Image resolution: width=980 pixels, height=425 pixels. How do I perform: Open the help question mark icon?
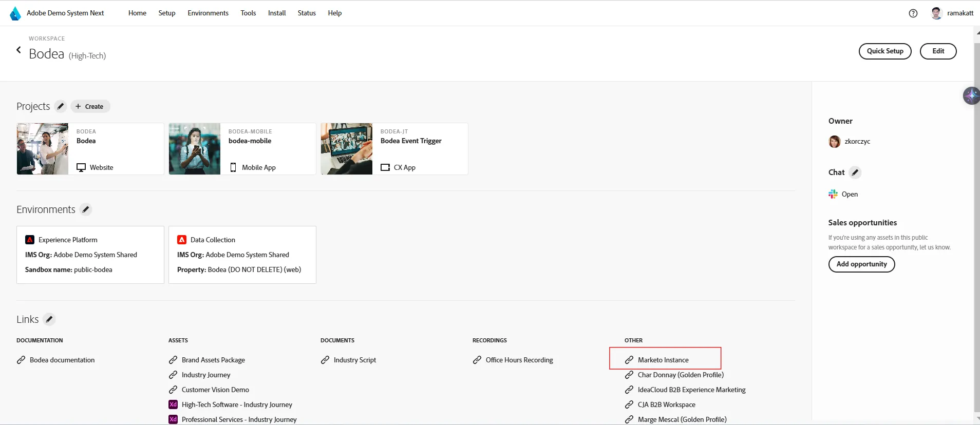click(913, 13)
